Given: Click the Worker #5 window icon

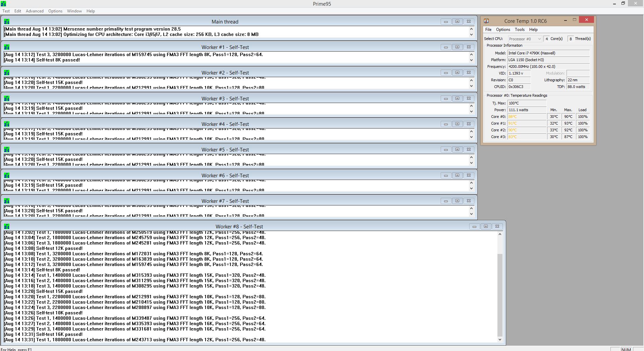Looking at the screenshot, I should [7, 149].
